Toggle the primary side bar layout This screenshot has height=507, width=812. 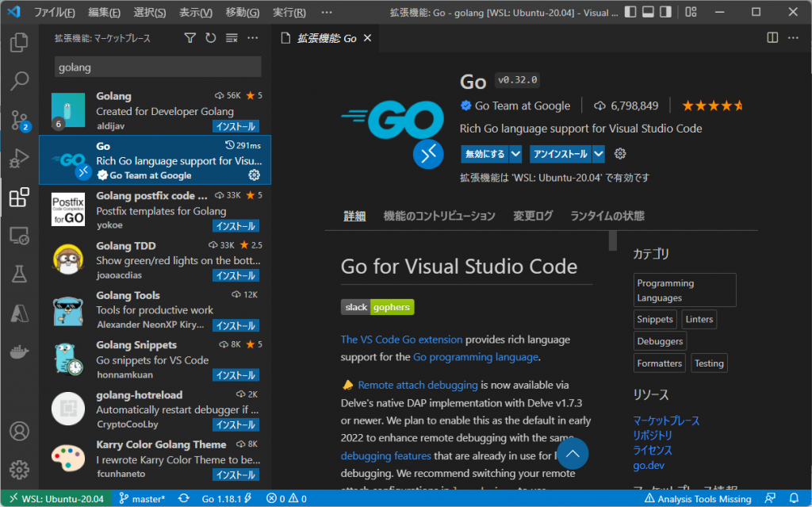tap(630, 12)
